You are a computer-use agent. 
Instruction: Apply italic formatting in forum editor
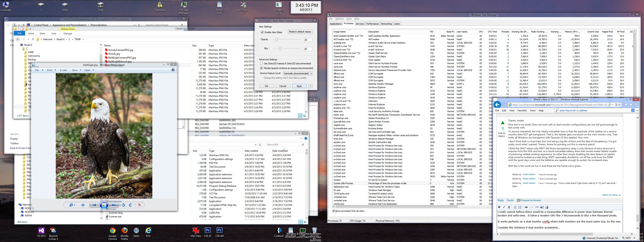[x=504, y=207]
